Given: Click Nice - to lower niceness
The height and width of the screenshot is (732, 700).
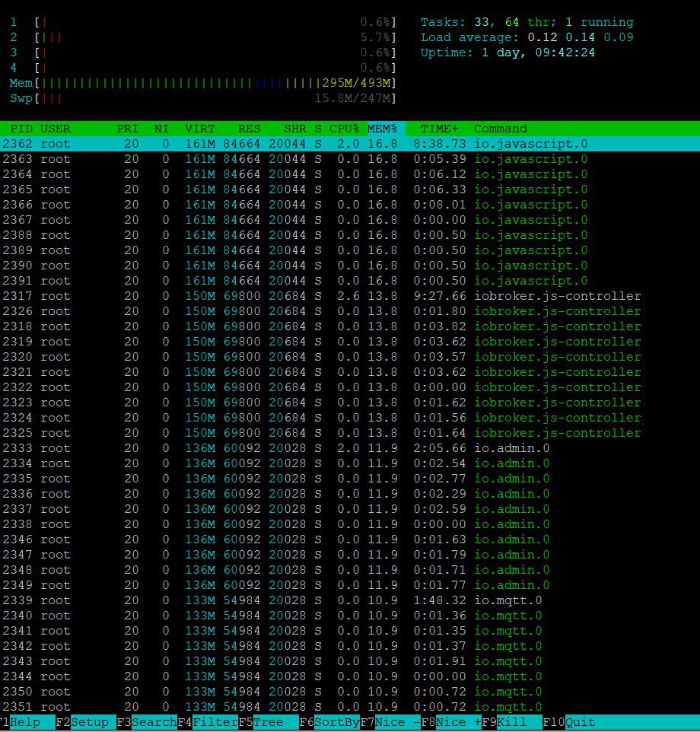Looking at the screenshot, I should pyautogui.click(x=398, y=722).
